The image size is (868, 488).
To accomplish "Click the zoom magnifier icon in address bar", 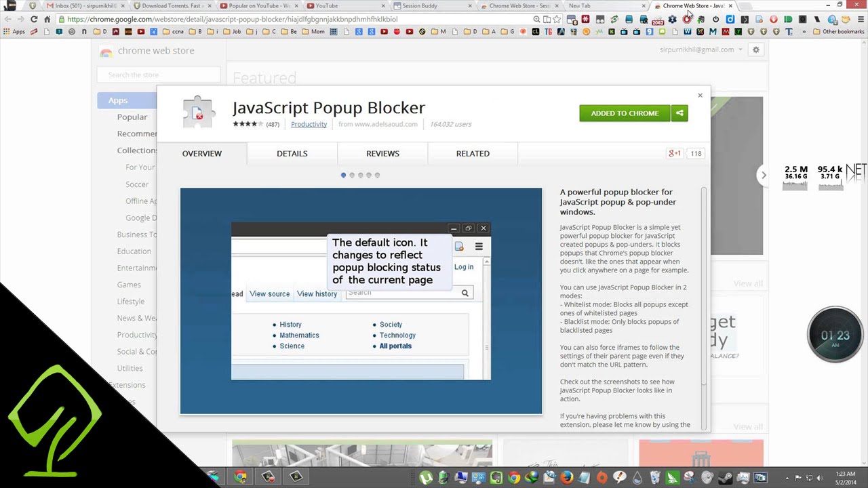I will pos(536,19).
